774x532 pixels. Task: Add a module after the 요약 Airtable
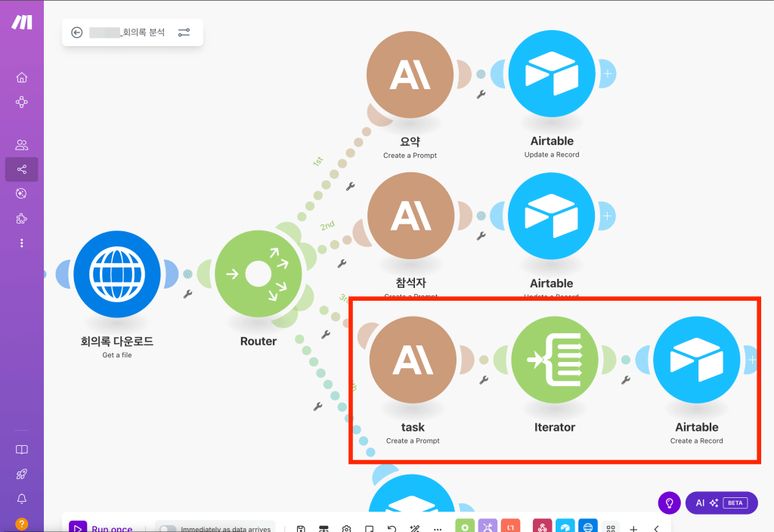pos(608,74)
